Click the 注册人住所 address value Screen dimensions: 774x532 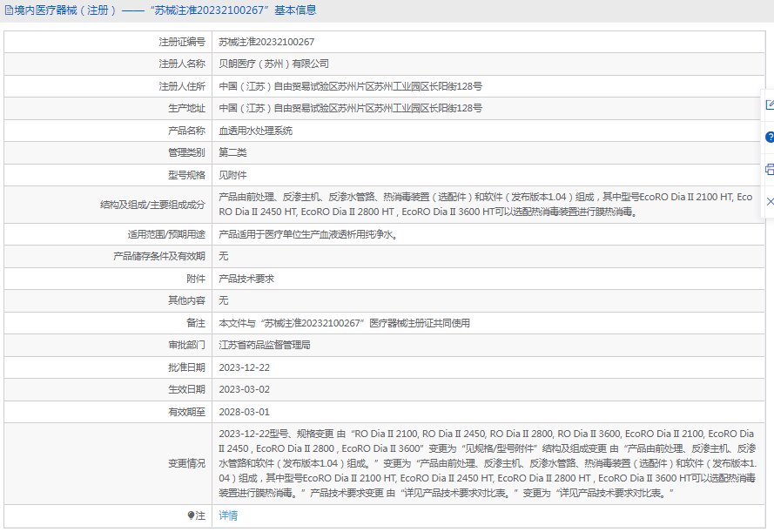[351, 86]
